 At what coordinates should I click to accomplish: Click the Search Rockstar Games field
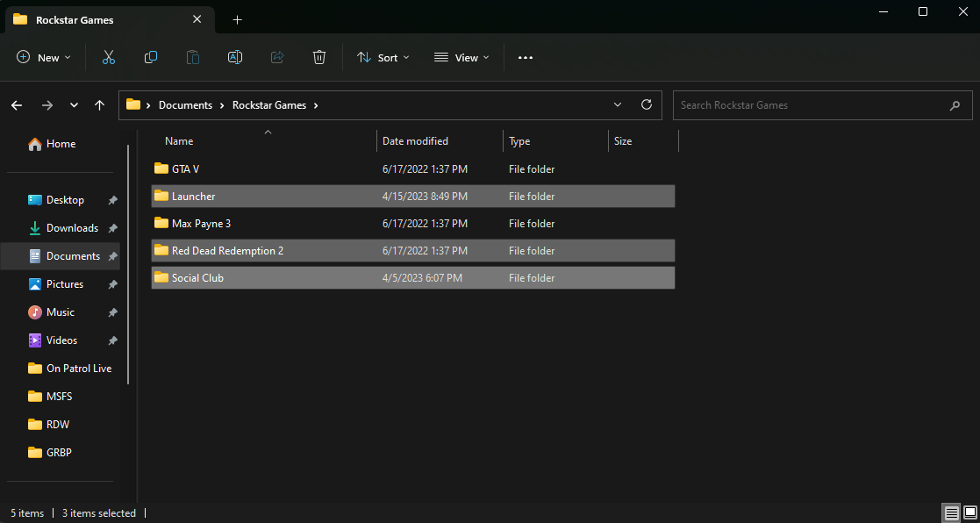pyautogui.click(x=812, y=105)
